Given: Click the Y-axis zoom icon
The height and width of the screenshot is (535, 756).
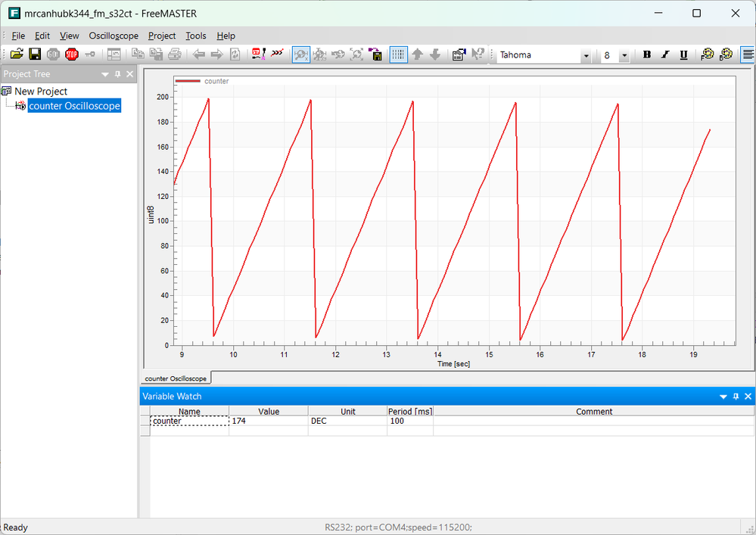Looking at the screenshot, I should coord(319,54).
